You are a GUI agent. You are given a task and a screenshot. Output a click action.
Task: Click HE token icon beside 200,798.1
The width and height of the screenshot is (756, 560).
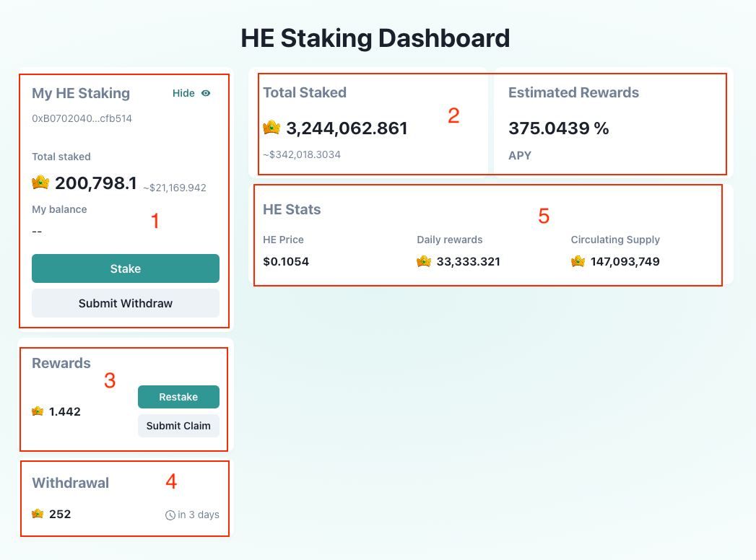pyautogui.click(x=40, y=183)
